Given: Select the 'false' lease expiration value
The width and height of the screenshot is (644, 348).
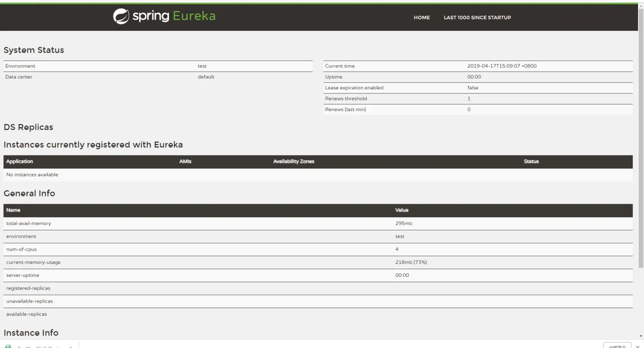Looking at the screenshot, I should coord(473,88).
